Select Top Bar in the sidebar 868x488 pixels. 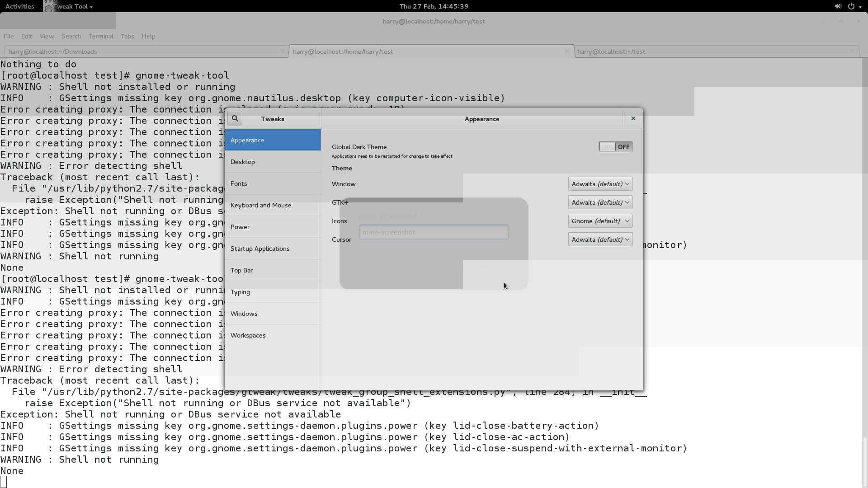[x=273, y=270]
